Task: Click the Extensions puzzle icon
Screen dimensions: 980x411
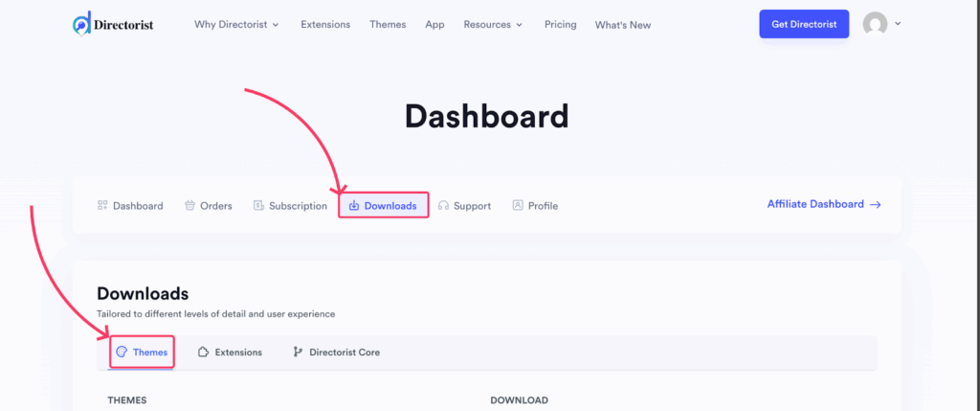Action: tap(203, 353)
